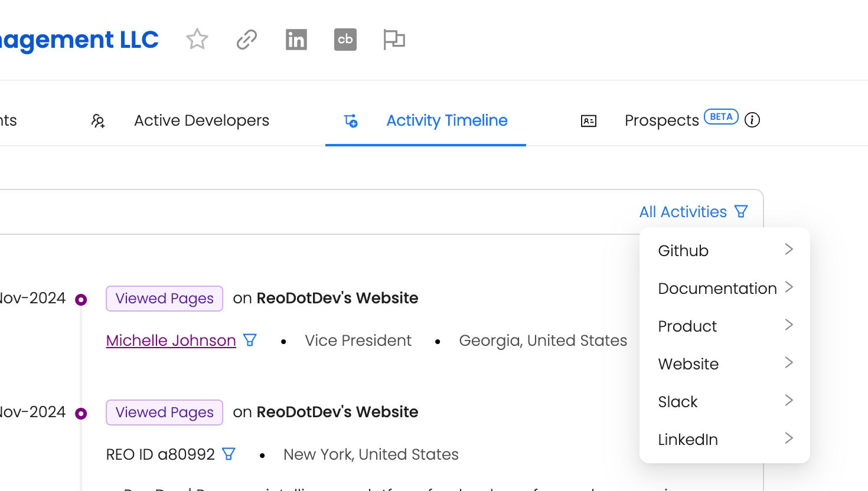
Task: Click the flag icon in header
Action: pyautogui.click(x=394, y=40)
